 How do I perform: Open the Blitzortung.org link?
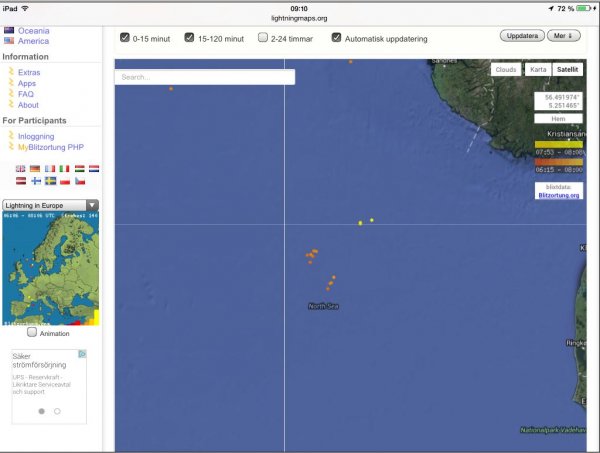(558, 195)
